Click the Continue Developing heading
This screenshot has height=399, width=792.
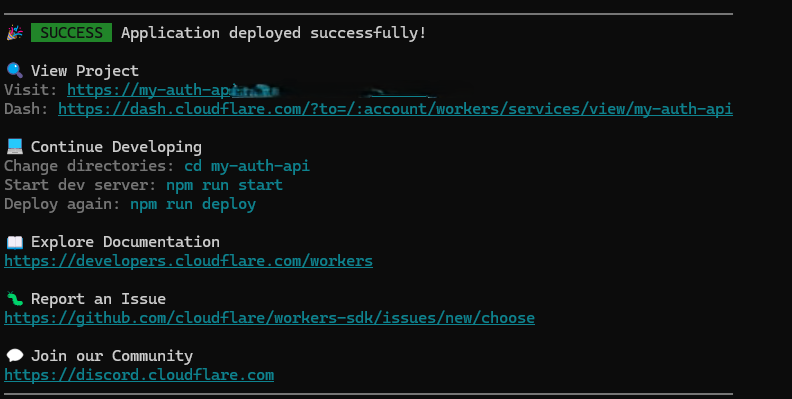coord(116,147)
